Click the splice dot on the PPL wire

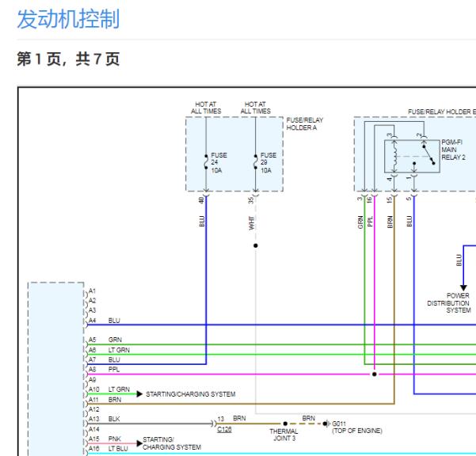[x=375, y=374]
